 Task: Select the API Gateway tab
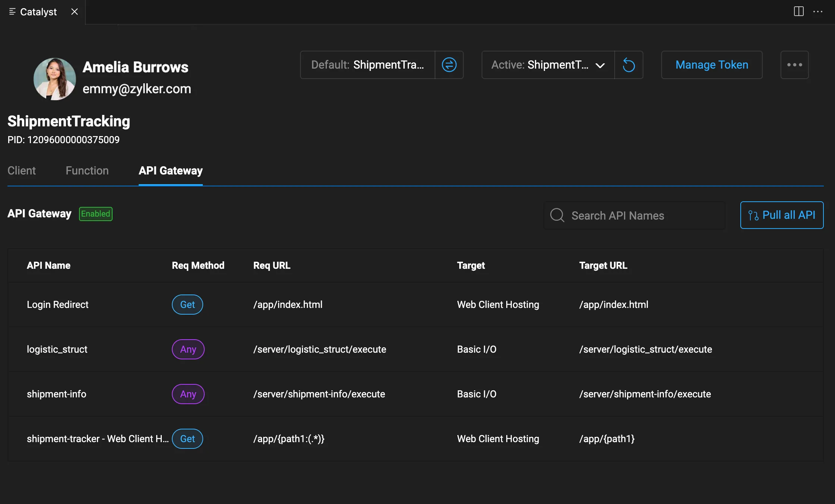coord(171,170)
